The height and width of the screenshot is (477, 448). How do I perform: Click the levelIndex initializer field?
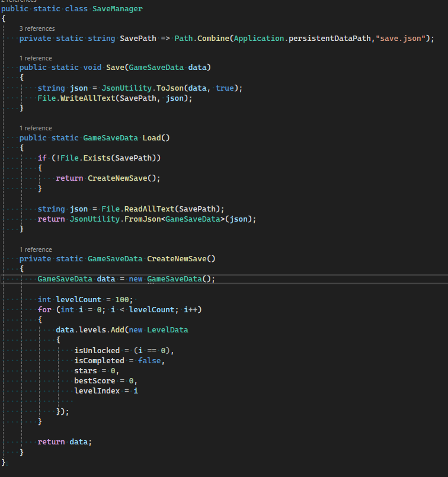coord(97,391)
